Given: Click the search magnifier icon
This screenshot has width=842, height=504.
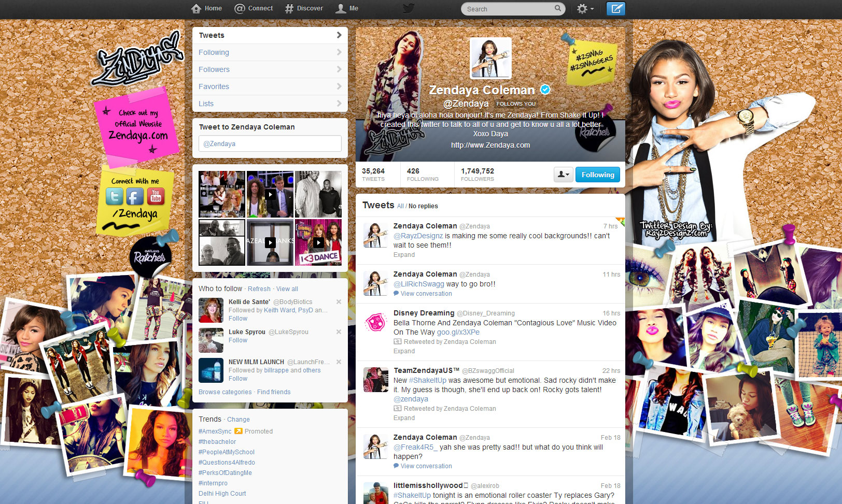Looking at the screenshot, I should point(558,8).
